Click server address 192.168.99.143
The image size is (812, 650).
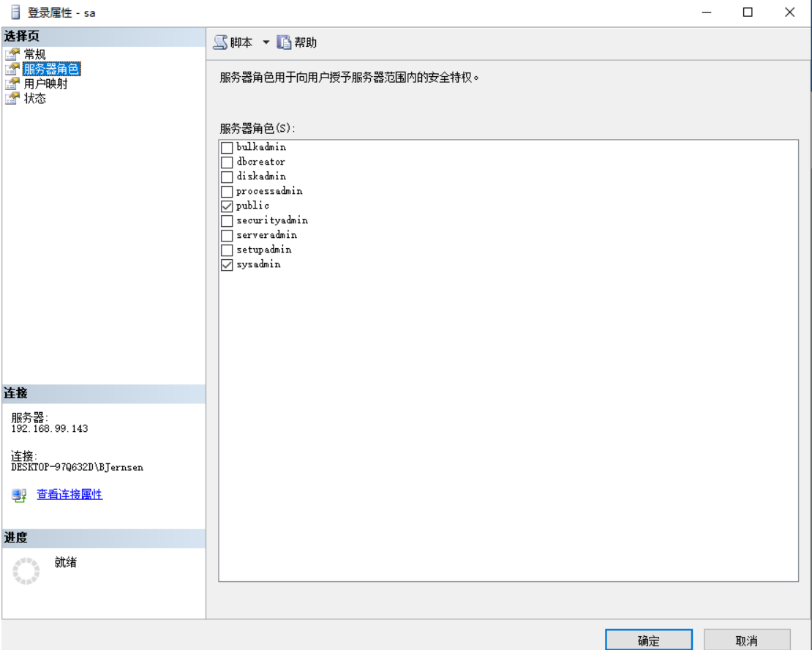point(50,429)
